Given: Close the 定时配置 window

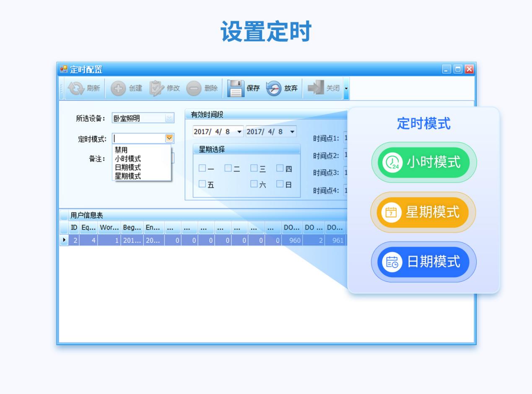Looking at the screenshot, I should [469, 69].
